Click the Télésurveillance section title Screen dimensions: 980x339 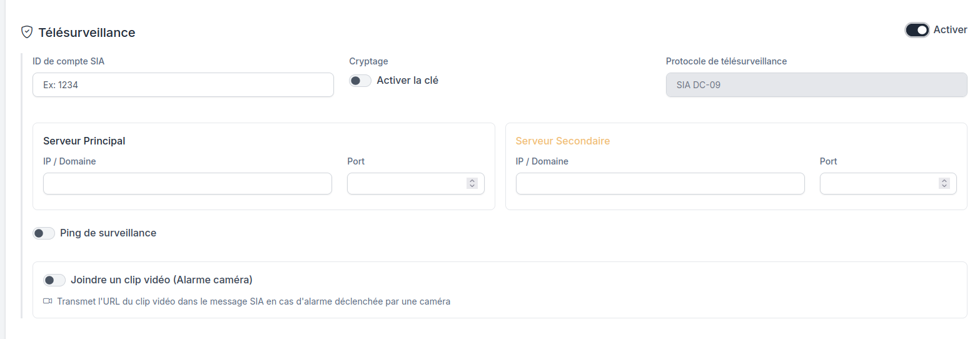(87, 33)
